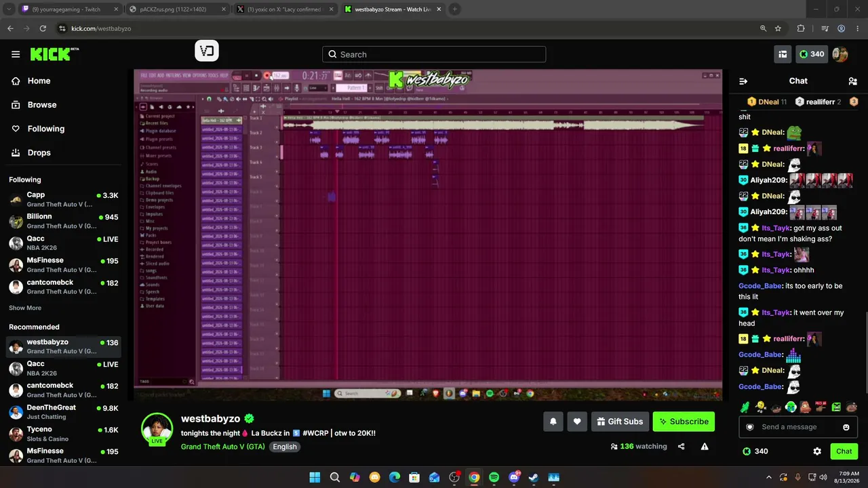Collapse the chat panel with arrow icon
The height and width of the screenshot is (488, 868).
743,81
